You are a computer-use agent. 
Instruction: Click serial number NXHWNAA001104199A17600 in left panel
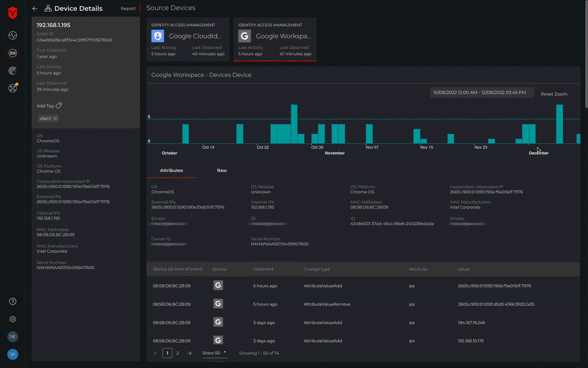pos(65,267)
